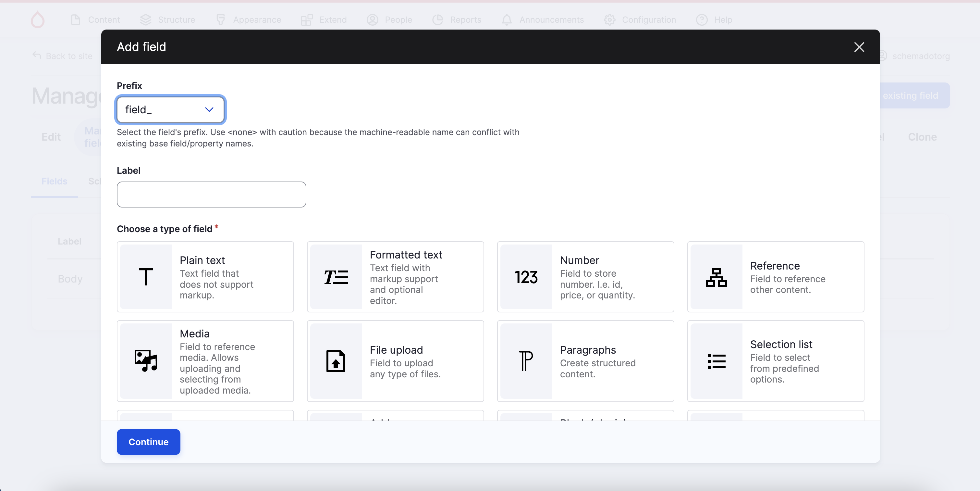Select the Reference option card title

775,266
